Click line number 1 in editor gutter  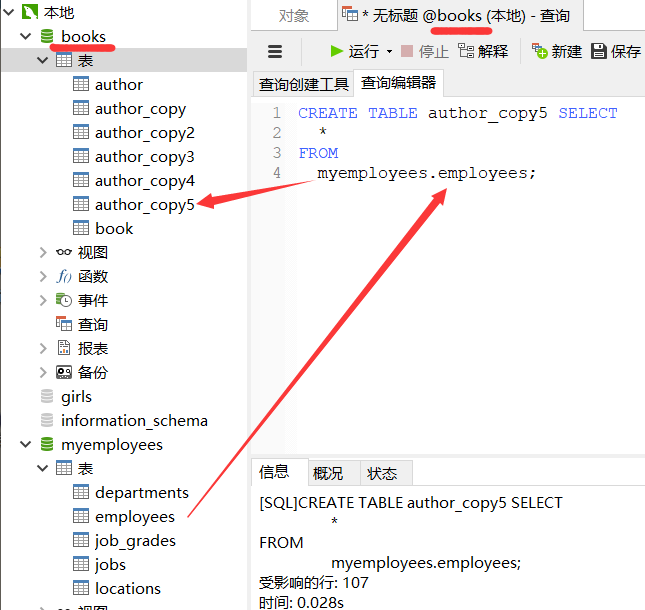(277, 113)
